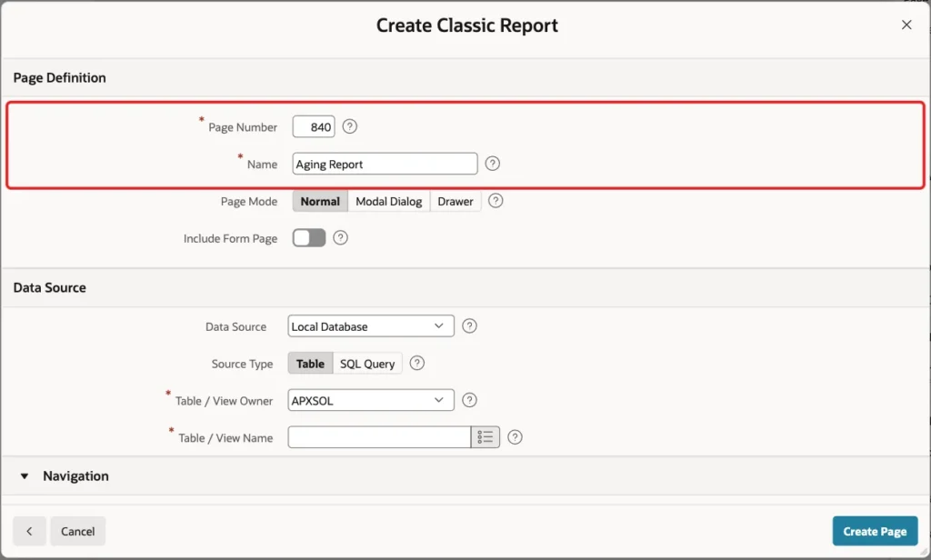The height and width of the screenshot is (560, 931).
Task: Open help for Source Type option
Action: tap(416, 363)
